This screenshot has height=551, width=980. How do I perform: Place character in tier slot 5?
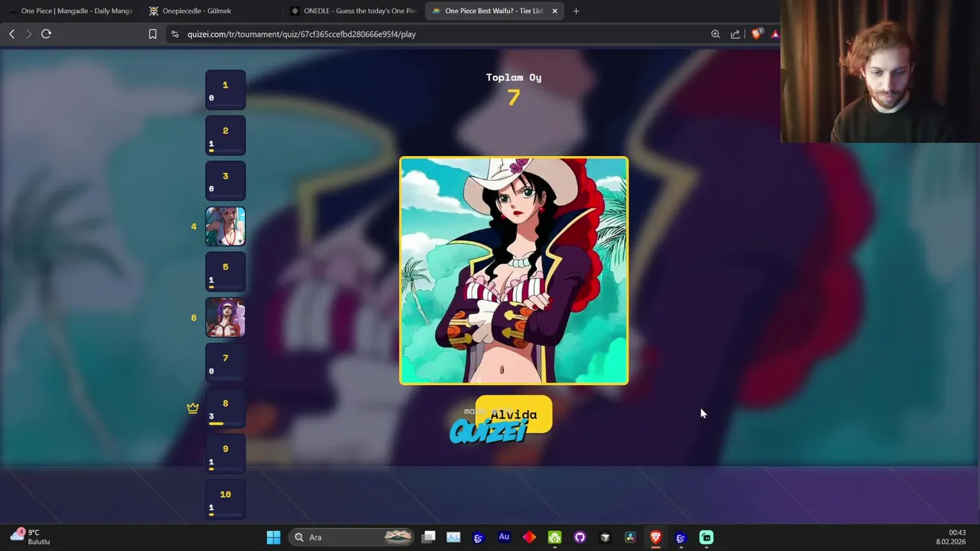(x=225, y=272)
